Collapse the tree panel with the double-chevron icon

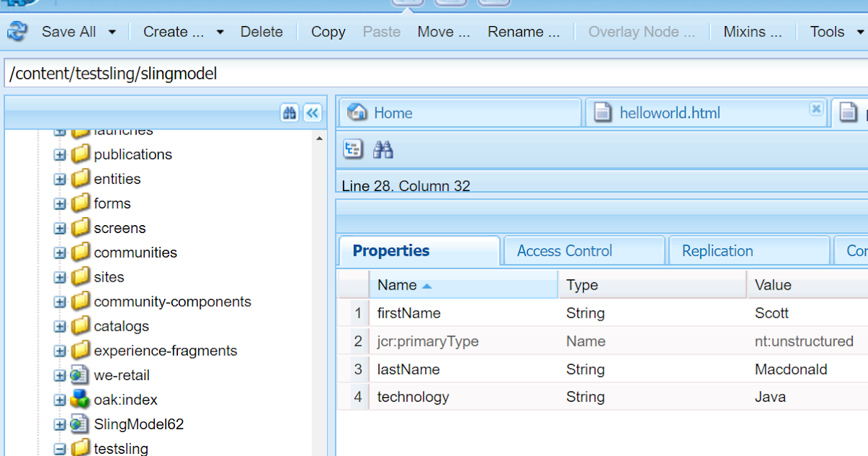pos(312,113)
